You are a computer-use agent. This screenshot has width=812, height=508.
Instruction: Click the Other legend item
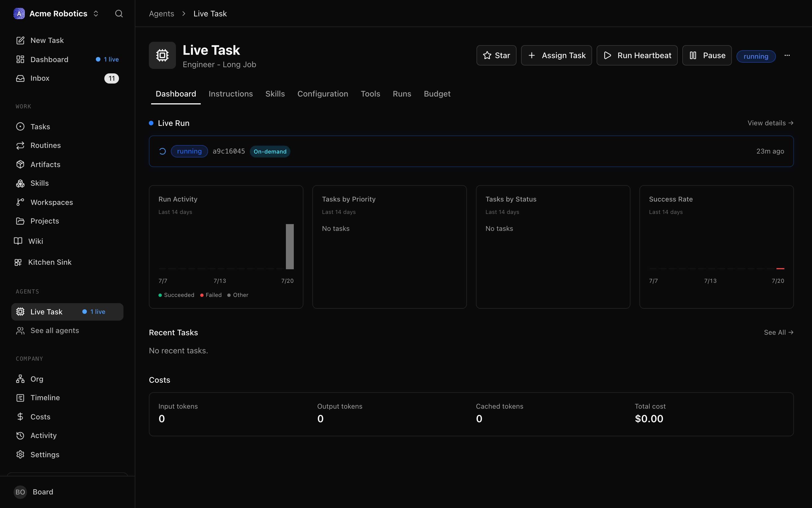pos(238,295)
